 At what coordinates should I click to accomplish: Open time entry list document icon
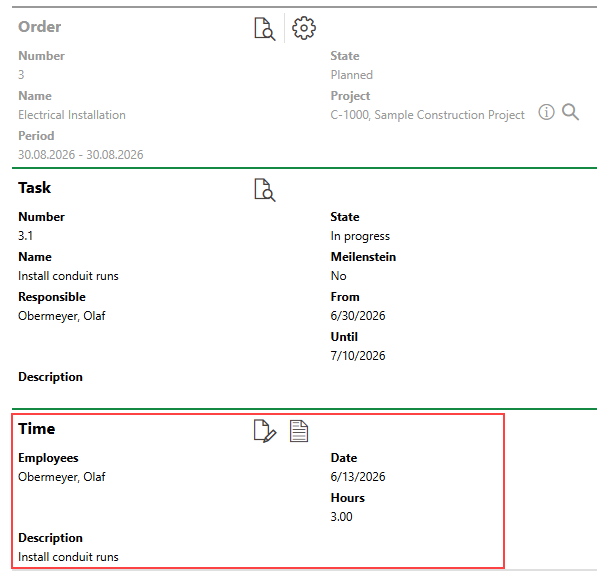tap(299, 431)
